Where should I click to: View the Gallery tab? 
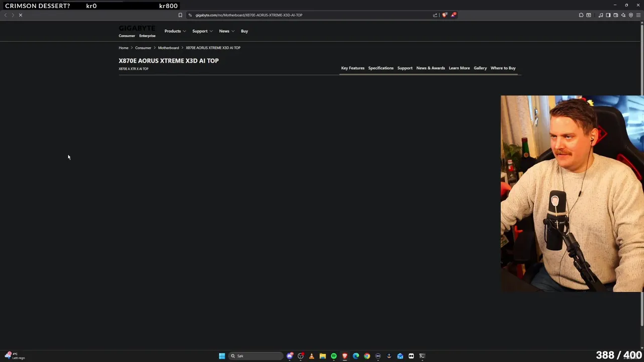point(480,68)
